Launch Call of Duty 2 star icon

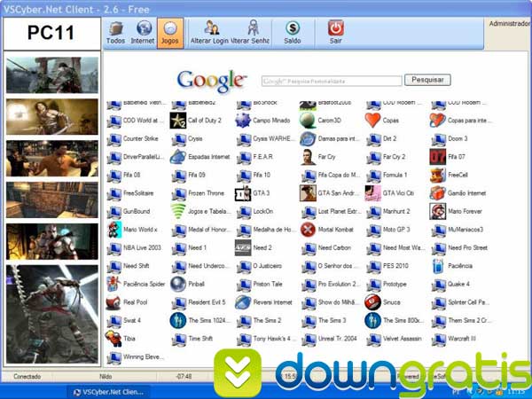178,121
